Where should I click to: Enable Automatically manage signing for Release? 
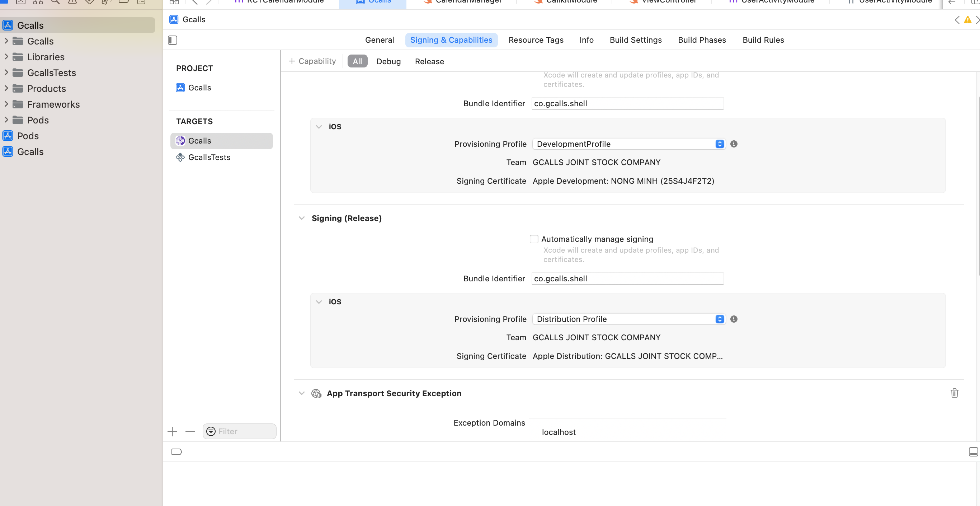pos(534,239)
